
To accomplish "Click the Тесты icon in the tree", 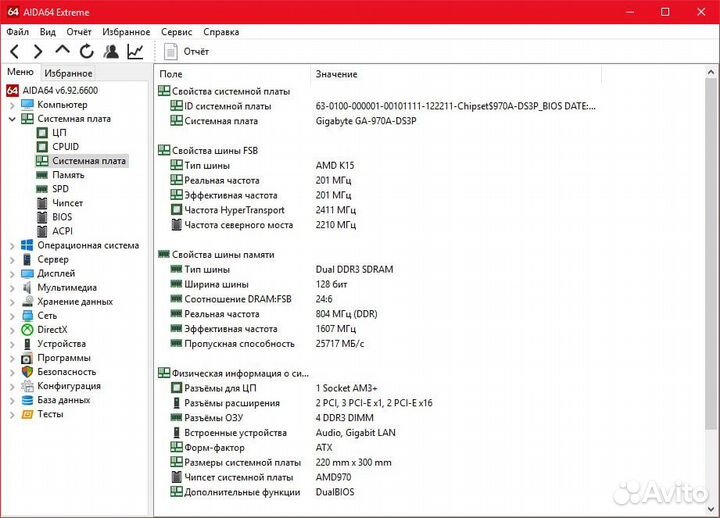I will click(27, 414).
